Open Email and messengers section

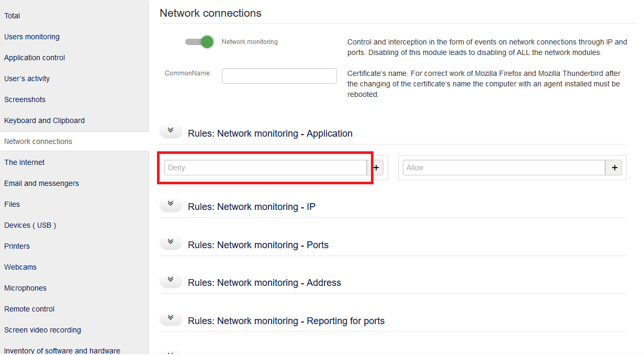coord(41,183)
